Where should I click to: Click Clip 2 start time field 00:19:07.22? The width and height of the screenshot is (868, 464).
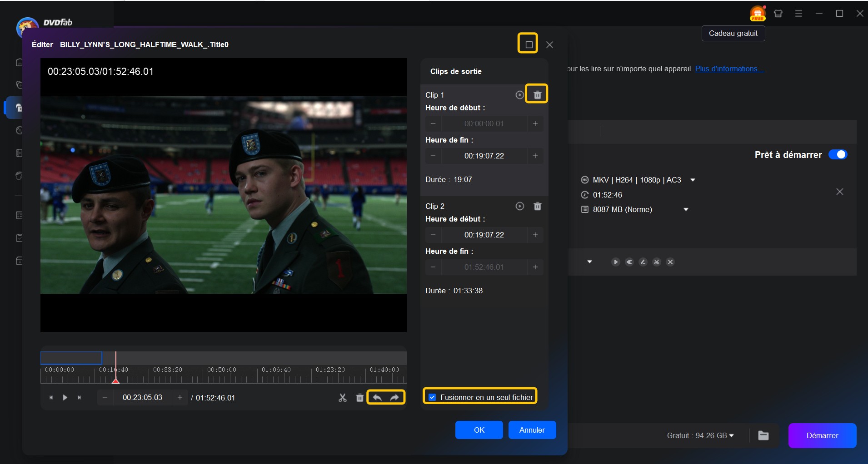pyautogui.click(x=484, y=235)
